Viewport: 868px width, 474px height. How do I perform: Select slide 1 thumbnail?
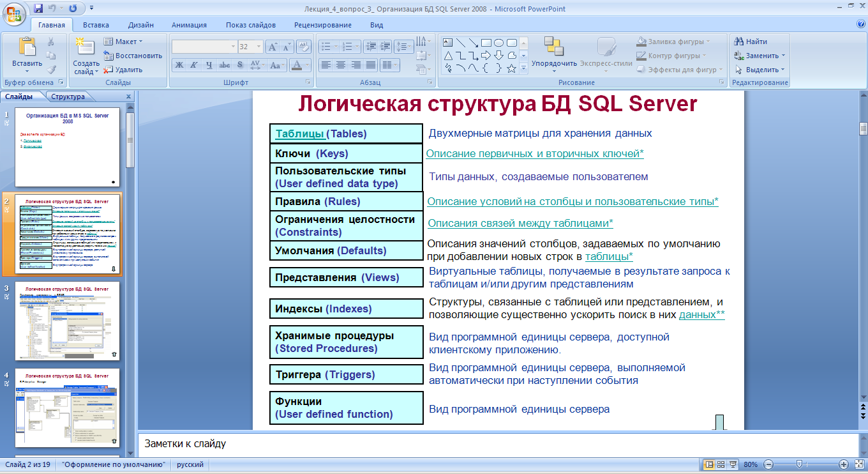[67, 148]
